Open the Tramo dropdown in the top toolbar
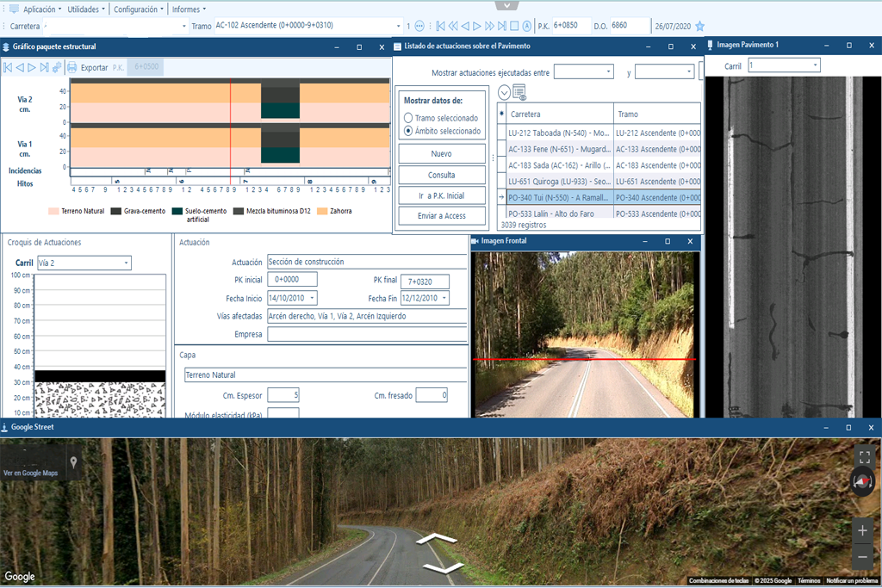The width and height of the screenshot is (882, 588). coord(398,26)
